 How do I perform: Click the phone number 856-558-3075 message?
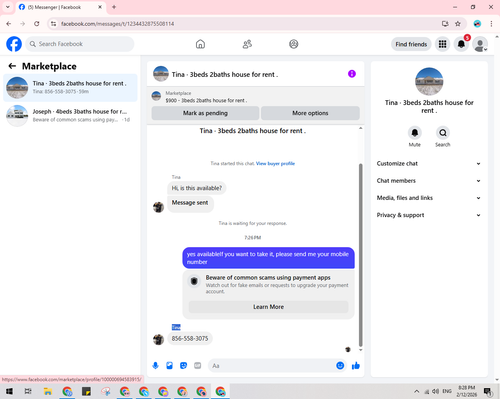coord(190,338)
